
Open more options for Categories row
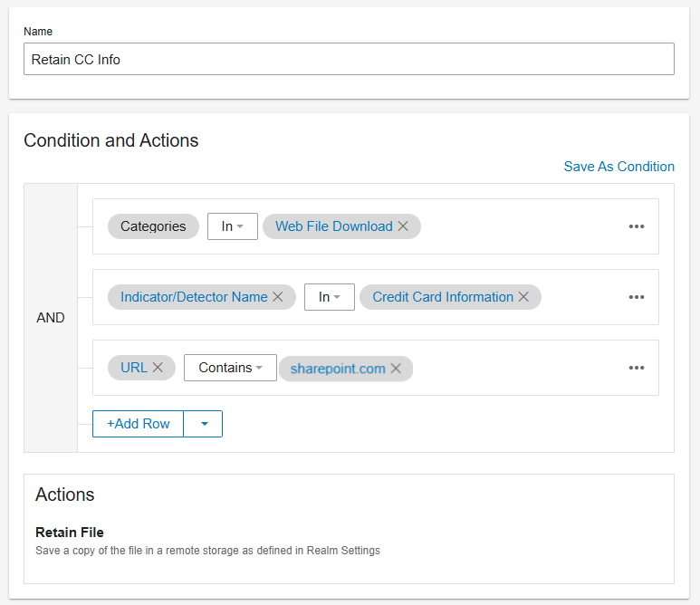tap(637, 226)
